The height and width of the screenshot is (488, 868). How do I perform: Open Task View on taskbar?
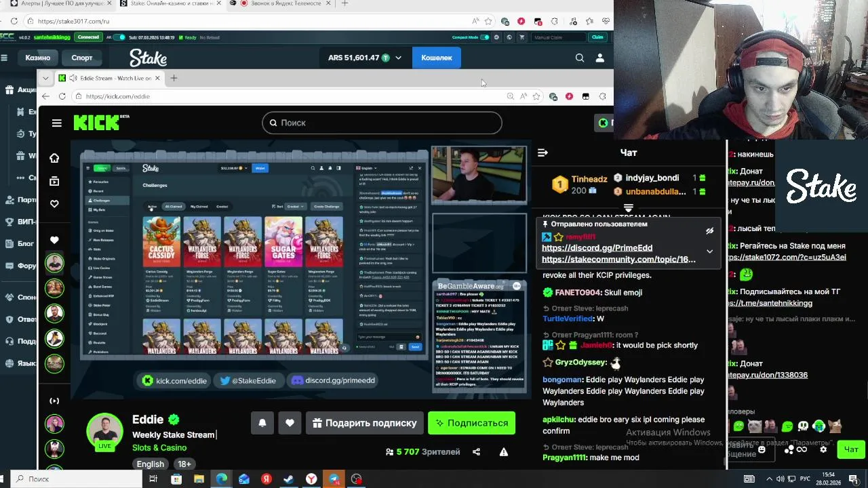[153, 479]
